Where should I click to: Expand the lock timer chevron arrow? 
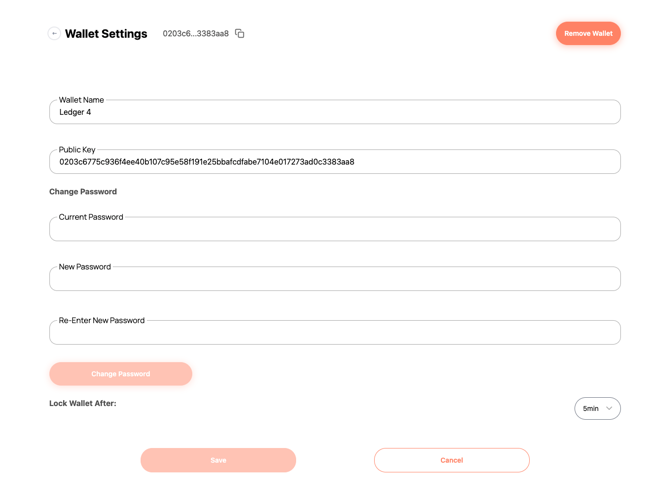(x=609, y=408)
